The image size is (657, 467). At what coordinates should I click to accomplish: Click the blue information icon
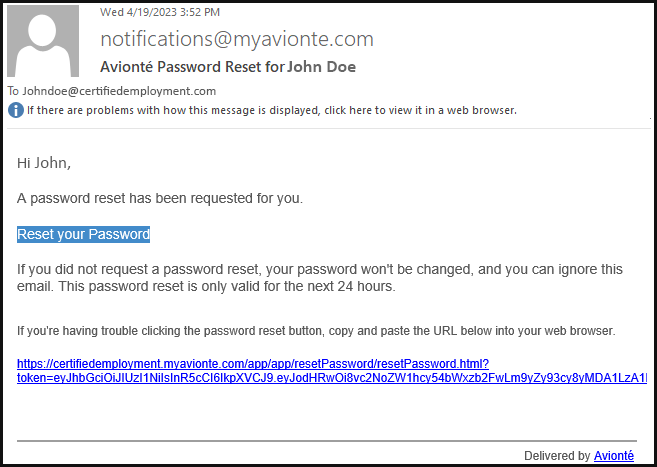click(16, 111)
